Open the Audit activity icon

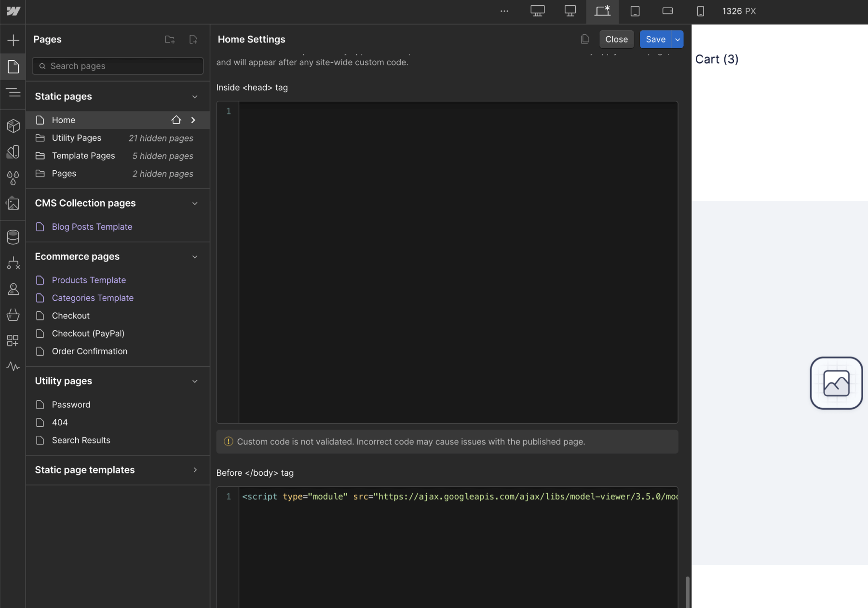click(13, 367)
